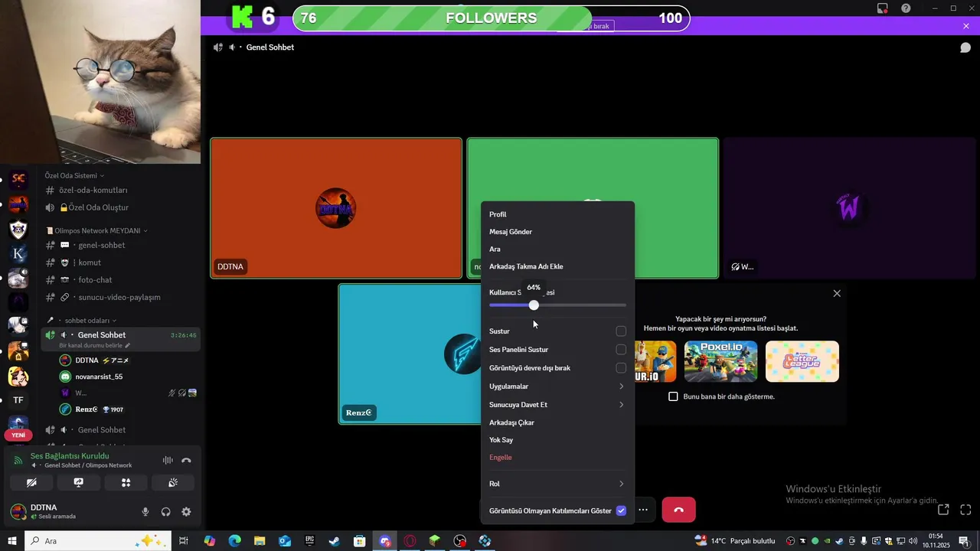Toggle noise suppression waveform icon

point(167,460)
